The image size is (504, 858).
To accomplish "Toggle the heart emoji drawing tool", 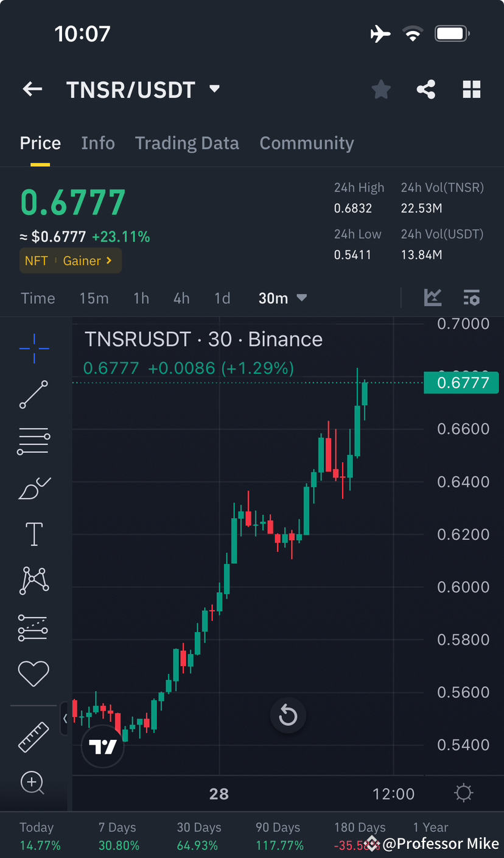I will coord(33,673).
